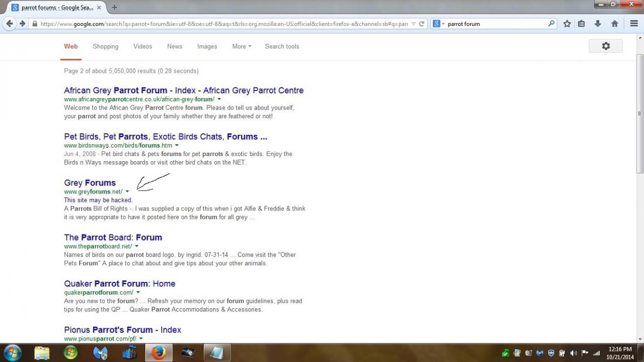Open dropdown arrow beside theparrotboard.net URL
Image resolution: width=644 pixels, height=362 pixels.
click(137, 246)
